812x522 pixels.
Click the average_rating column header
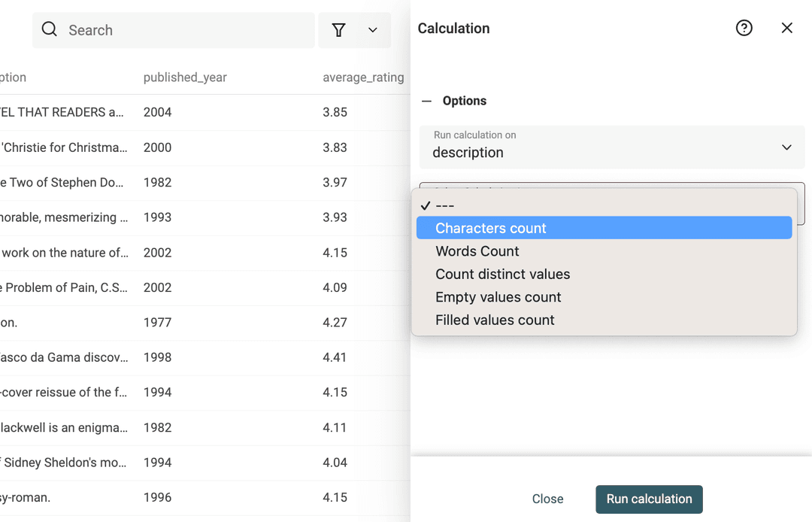point(363,77)
